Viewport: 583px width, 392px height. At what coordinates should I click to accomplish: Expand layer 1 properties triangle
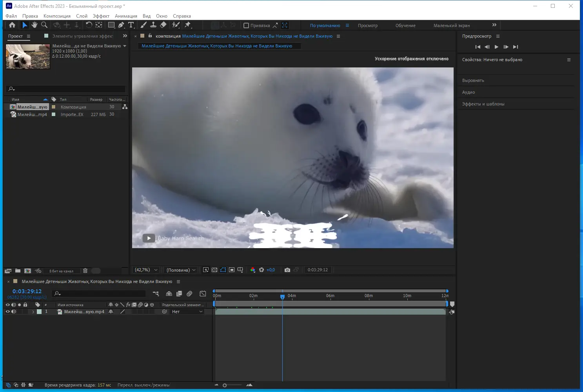[33, 312]
